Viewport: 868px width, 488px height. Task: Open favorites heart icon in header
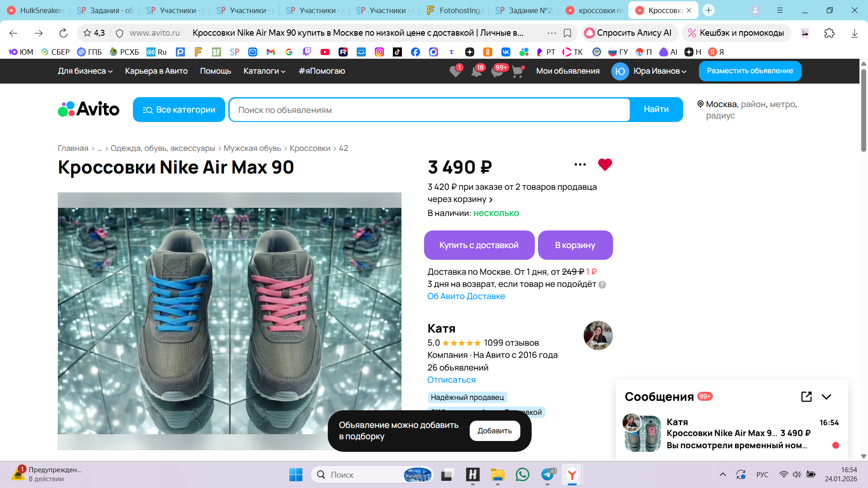pyautogui.click(x=455, y=71)
